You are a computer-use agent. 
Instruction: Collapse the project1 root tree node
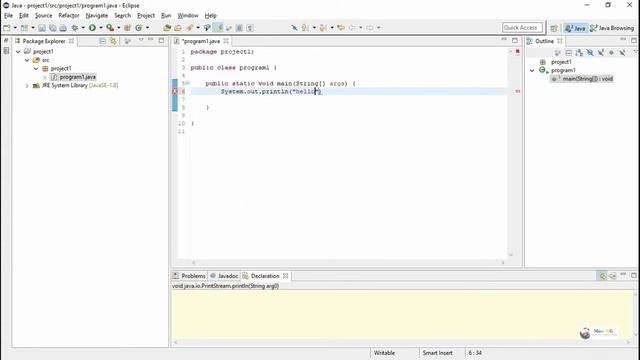tap(18, 52)
